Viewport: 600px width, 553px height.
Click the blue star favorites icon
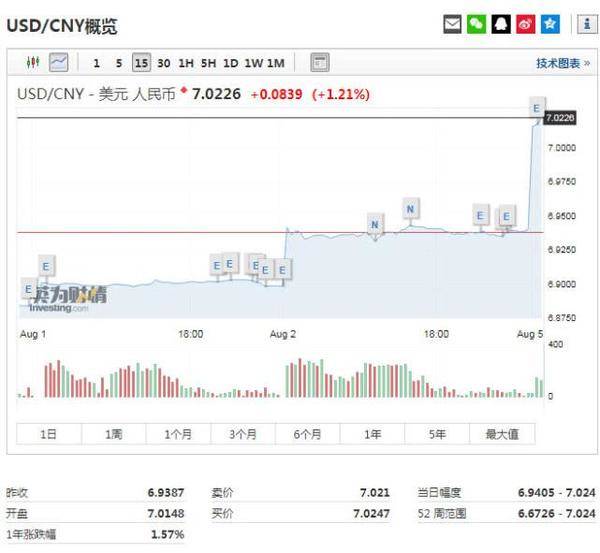[x=549, y=24]
